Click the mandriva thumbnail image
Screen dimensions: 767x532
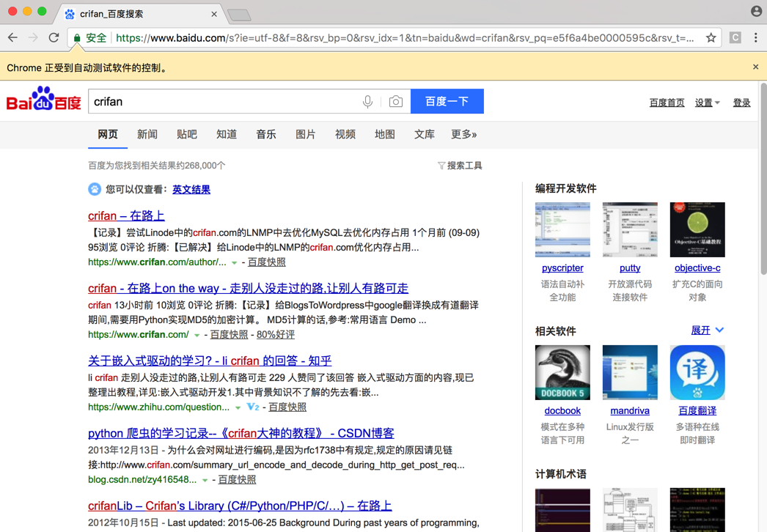tap(630, 372)
